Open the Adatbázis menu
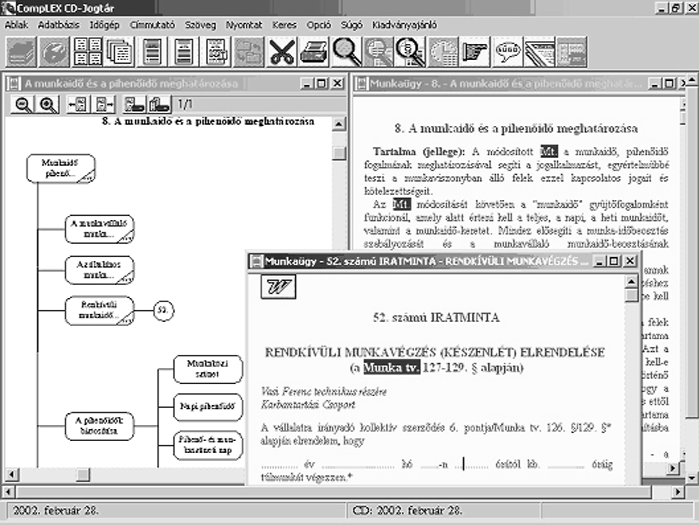The height and width of the screenshot is (525, 699). pos(58,25)
